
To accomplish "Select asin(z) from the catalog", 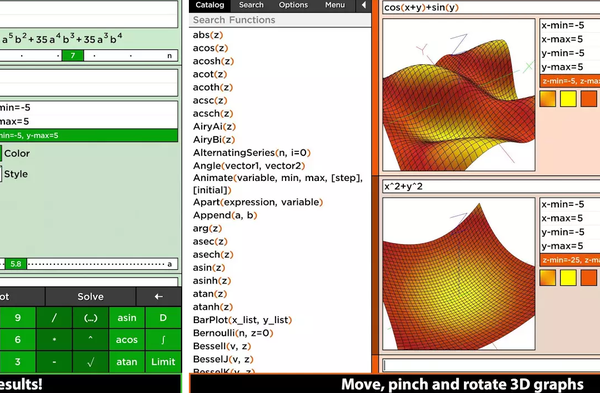I will click(x=209, y=267).
